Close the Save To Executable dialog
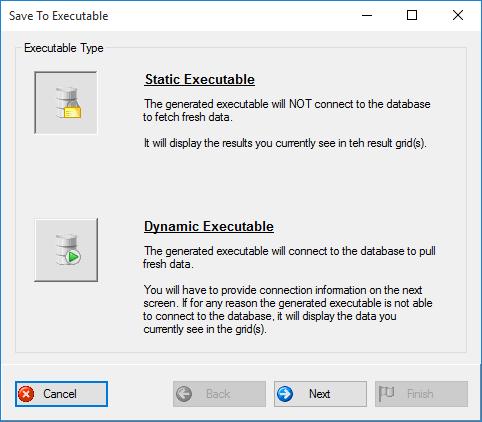 click(458, 15)
